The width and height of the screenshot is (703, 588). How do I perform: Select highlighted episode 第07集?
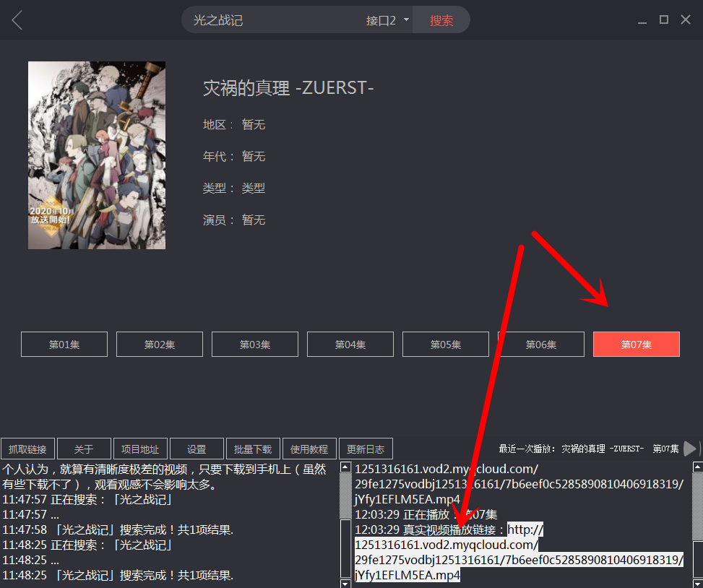[637, 344]
